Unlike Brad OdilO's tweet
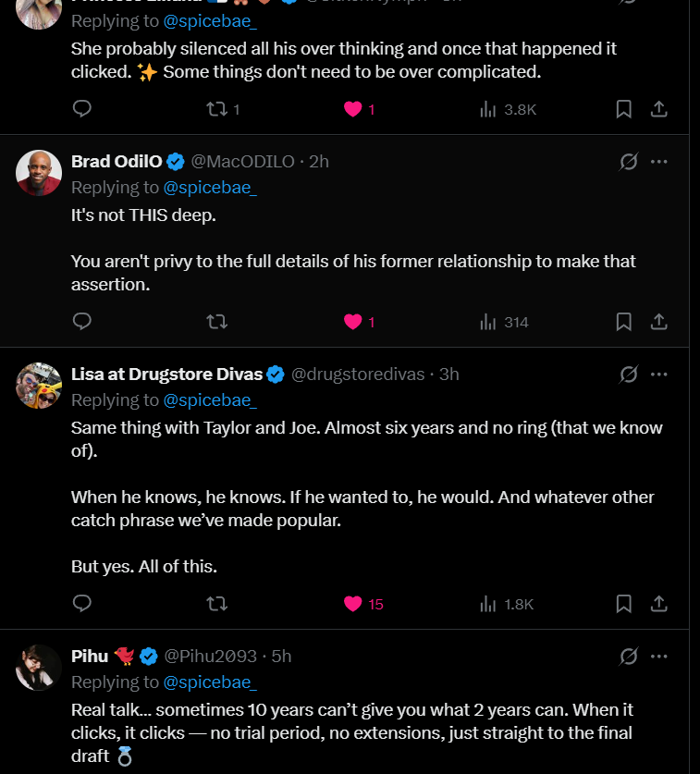Viewport: 700px width, 774px height. [352, 322]
